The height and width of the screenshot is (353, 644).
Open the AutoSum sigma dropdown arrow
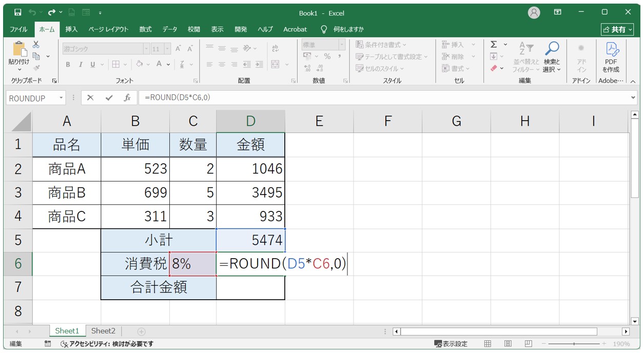(505, 45)
